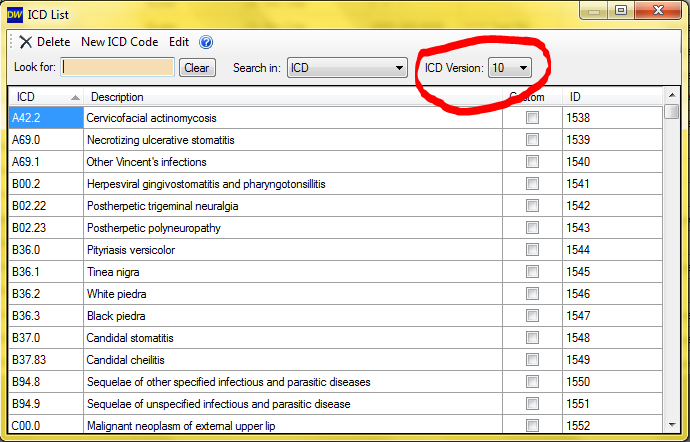Screen dimensions: 690x442
Task: Click the scroll up arrow of the list
Action: [672, 95]
